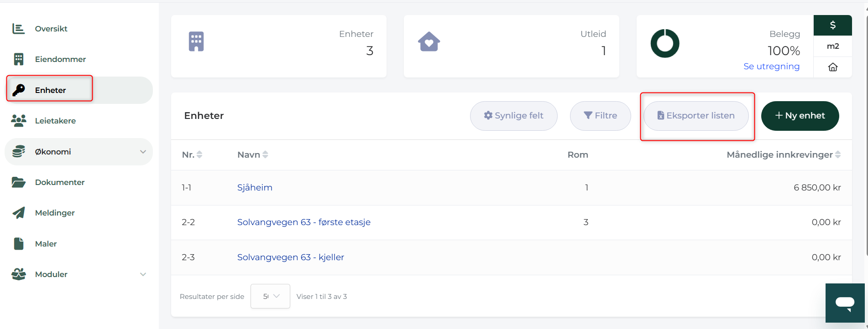Open the Se utregning link

771,66
